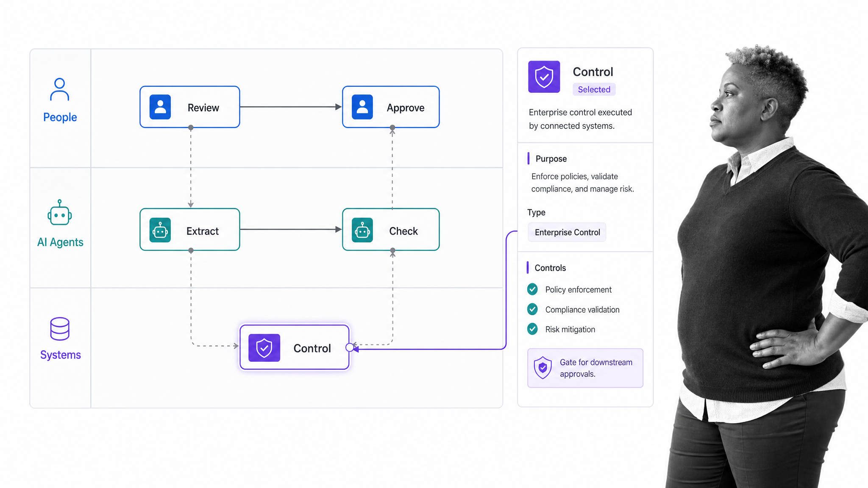Click the Control node's right connector port
This screenshot has height=488, width=868.
pyautogui.click(x=350, y=347)
